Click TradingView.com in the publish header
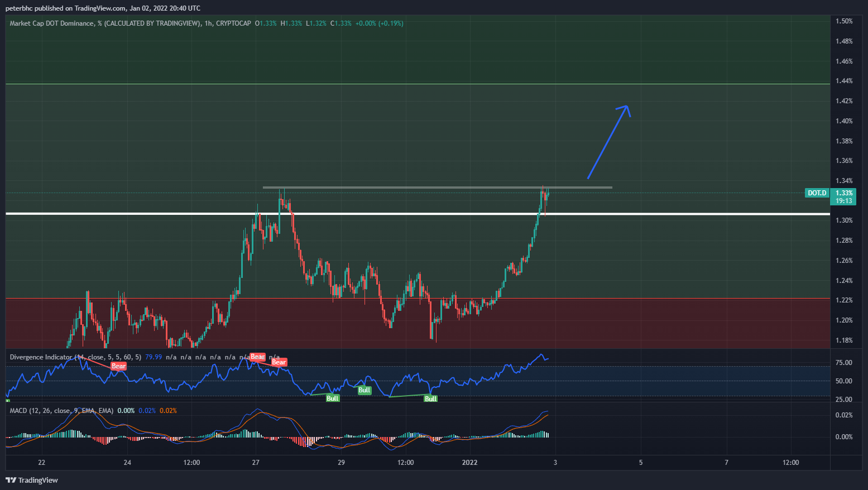868x490 pixels. [100, 8]
